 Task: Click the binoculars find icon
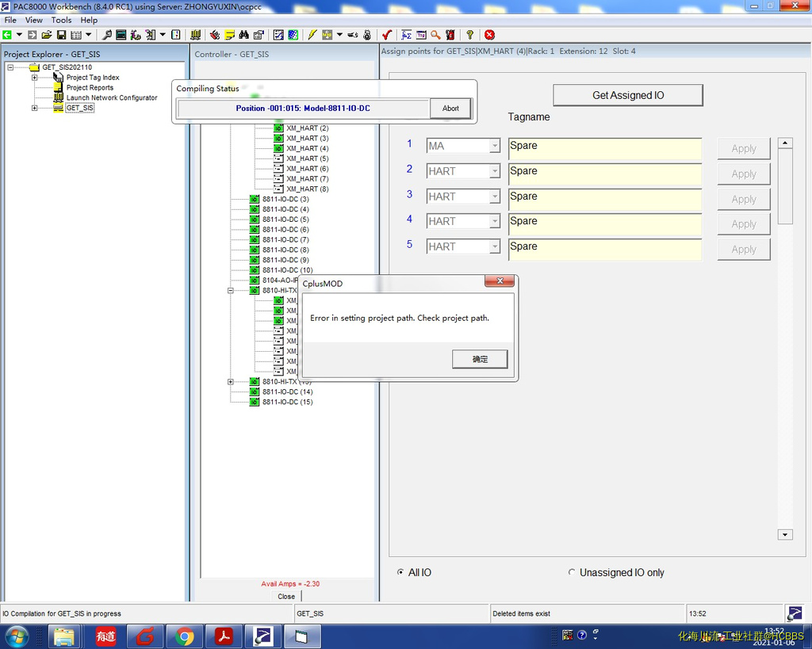tap(244, 35)
